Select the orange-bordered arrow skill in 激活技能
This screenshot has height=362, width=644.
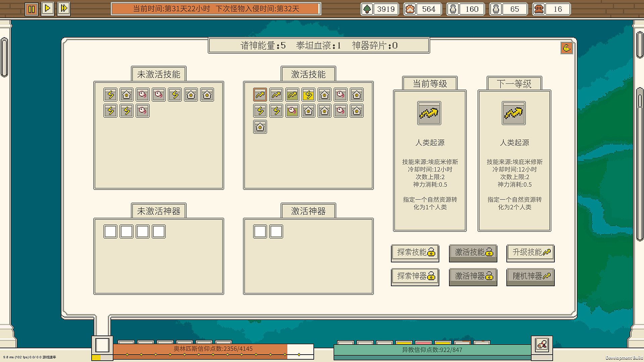(x=260, y=95)
